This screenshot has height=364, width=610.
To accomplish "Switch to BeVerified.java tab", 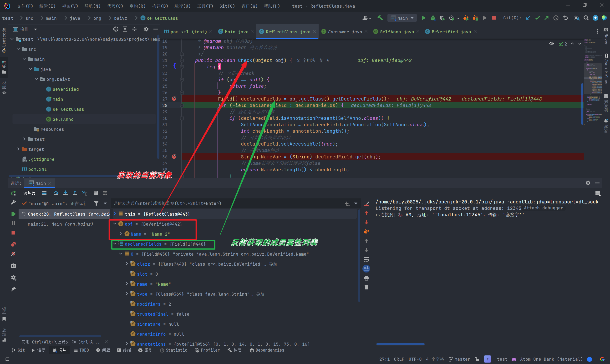I will click(x=451, y=32).
